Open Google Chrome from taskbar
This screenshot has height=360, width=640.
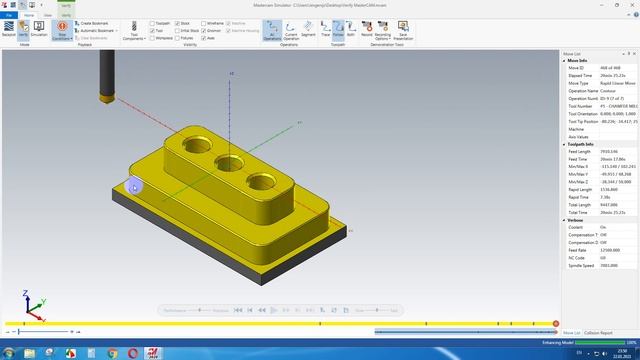pos(113,353)
